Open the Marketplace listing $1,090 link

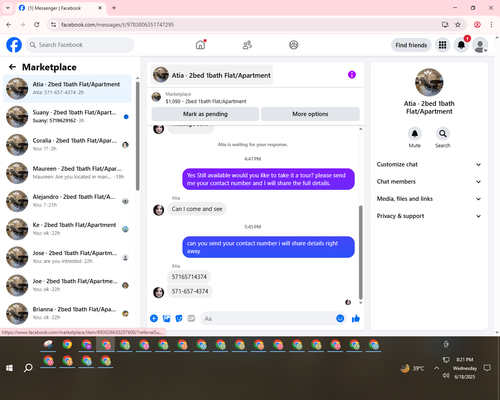point(206,101)
